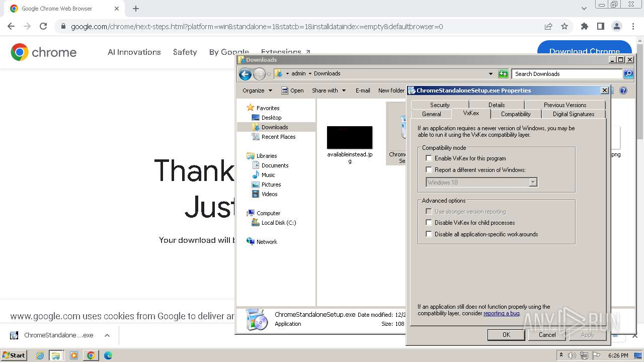Viewport: 644px width, 362px height.
Task: Click the Chrome logo on the page
Action: coord(44,52)
